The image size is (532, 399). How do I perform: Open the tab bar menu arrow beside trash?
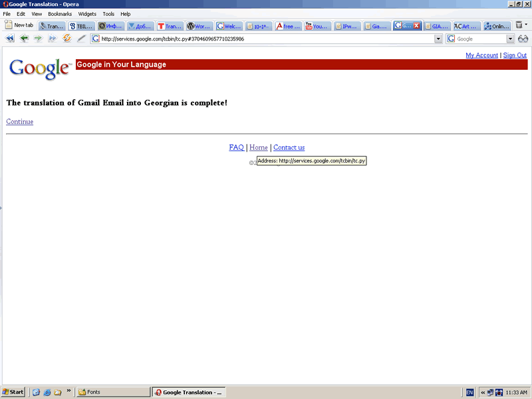[x=526, y=25]
